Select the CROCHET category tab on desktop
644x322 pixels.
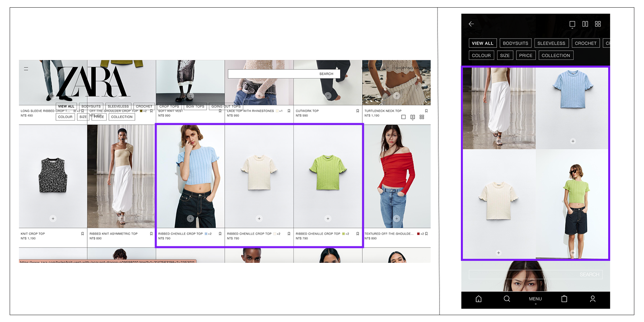pyautogui.click(x=144, y=107)
